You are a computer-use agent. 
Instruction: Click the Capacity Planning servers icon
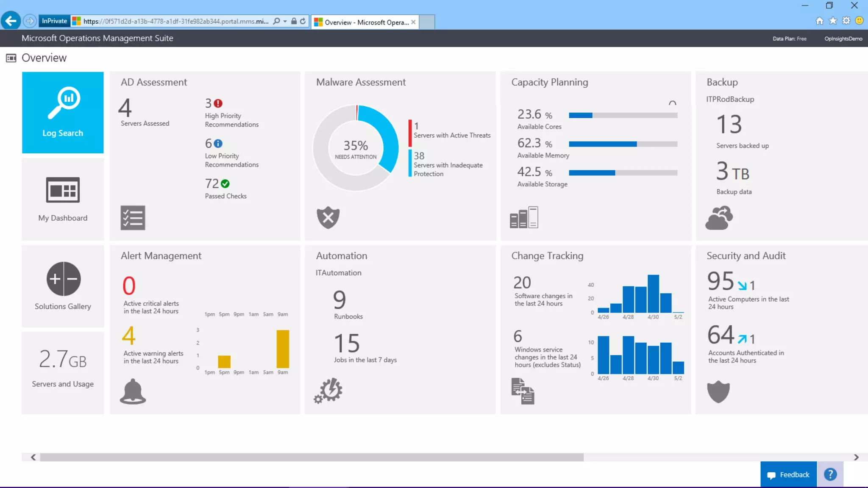click(524, 218)
